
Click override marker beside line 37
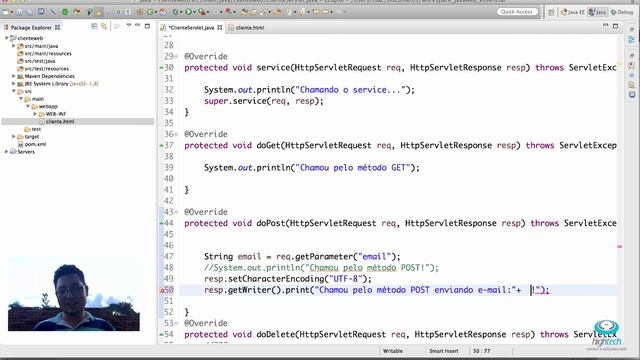tap(162, 145)
